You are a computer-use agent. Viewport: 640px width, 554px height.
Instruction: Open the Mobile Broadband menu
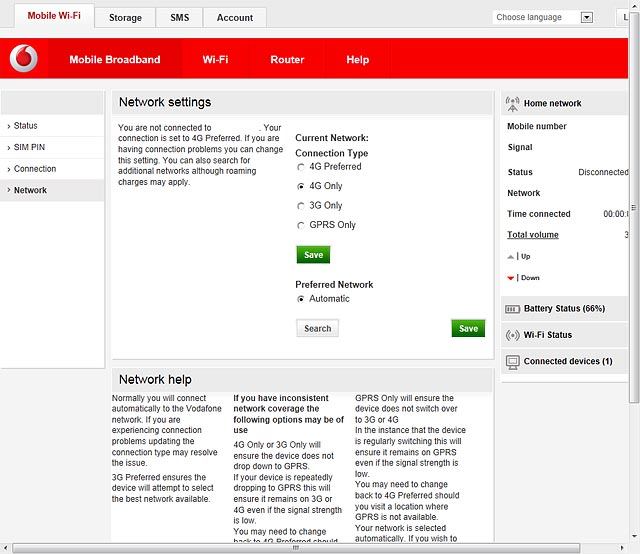click(x=115, y=60)
